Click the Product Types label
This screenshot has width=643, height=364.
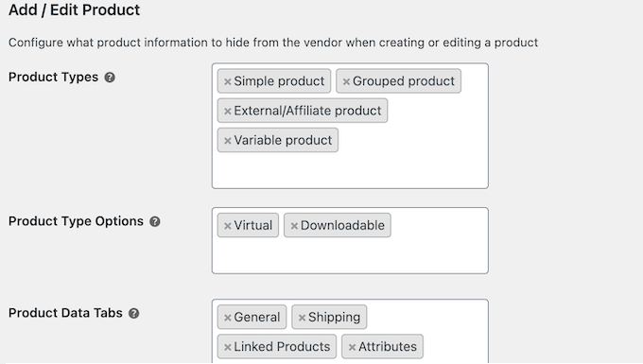[53, 78]
